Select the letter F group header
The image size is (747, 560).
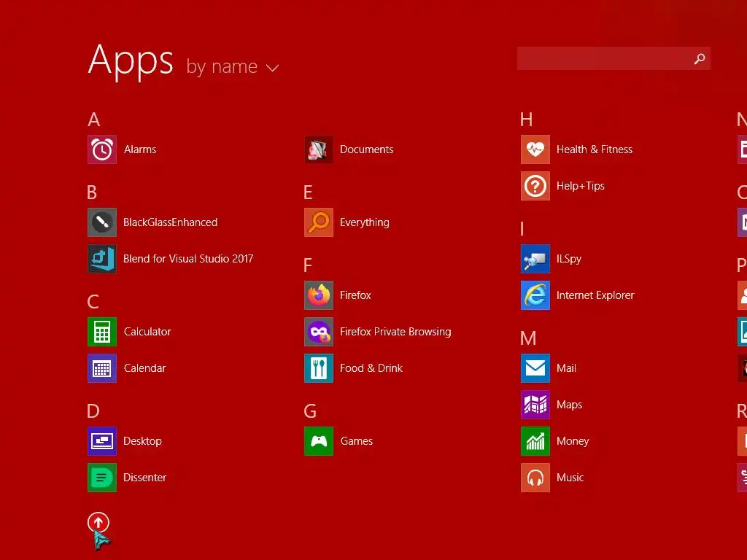[x=308, y=265]
